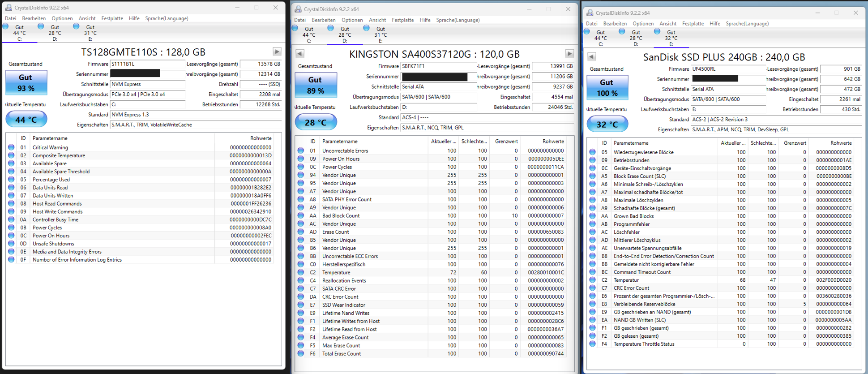Click status orb of Grown Bad Blocks row
The height and width of the screenshot is (374, 868).
(592, 216)
